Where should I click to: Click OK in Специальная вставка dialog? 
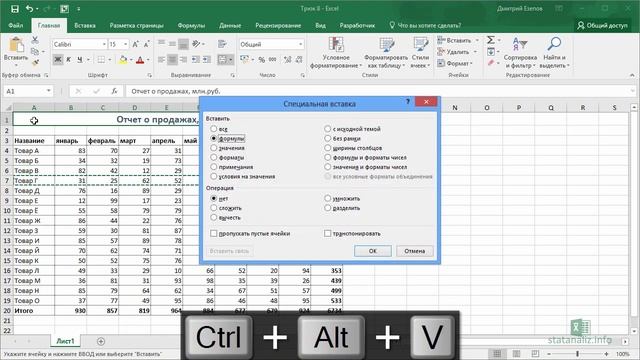tap(373, 251)
